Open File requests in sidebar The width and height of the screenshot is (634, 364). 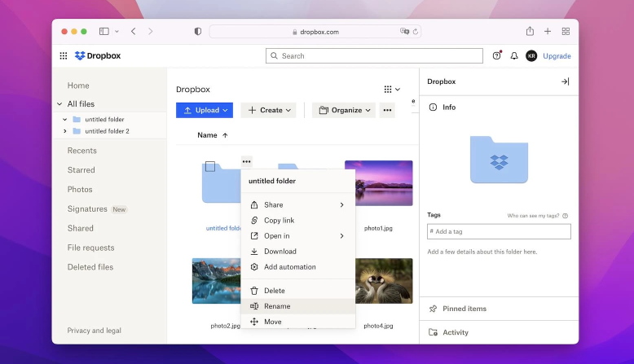[x=90, y=248]
